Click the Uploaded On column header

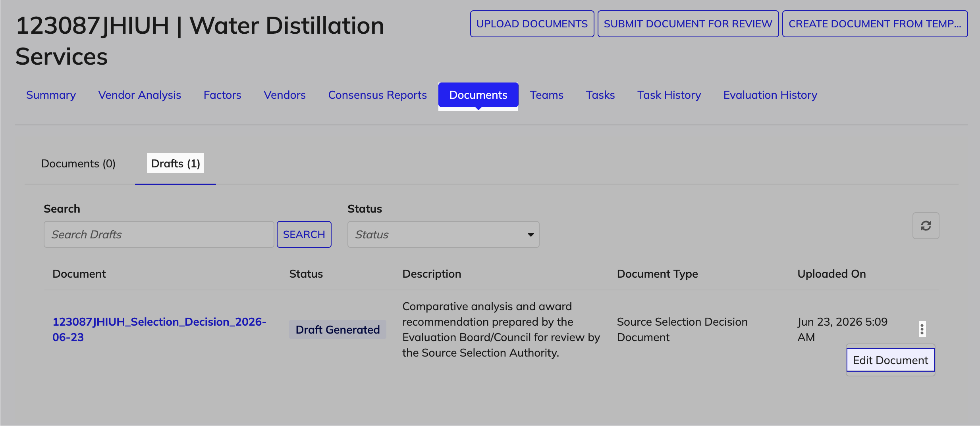click(x=831, y=274)
